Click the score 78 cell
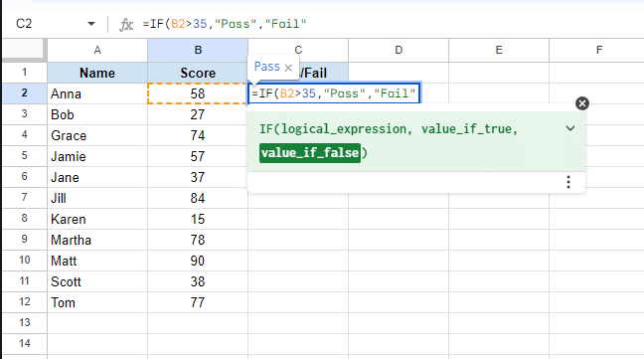Screen dimensions: 644x359 [x=198, y=240]
